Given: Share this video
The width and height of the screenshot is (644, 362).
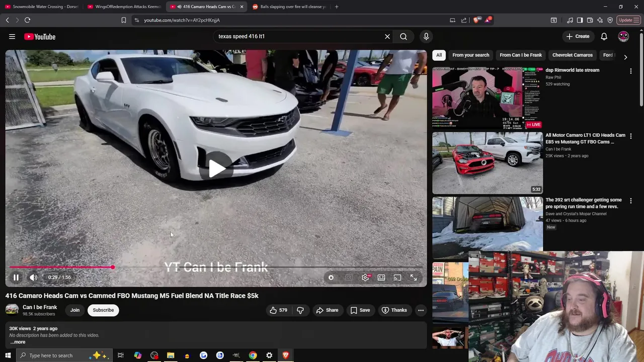Looking at the screenshot, I should tap(327, 310).
